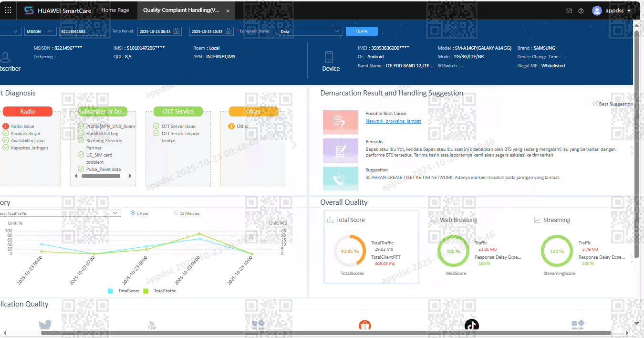
Task: Open the apps grid menu icon
Action: (x=8, y=10)
